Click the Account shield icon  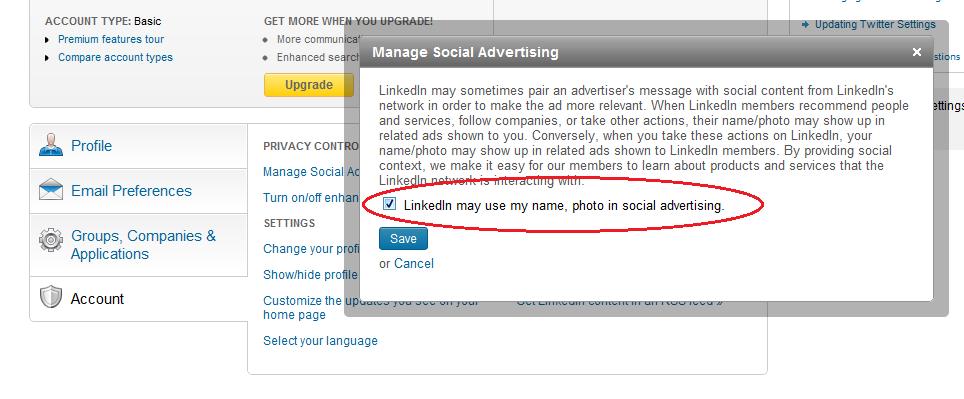(x=51, y=298)
